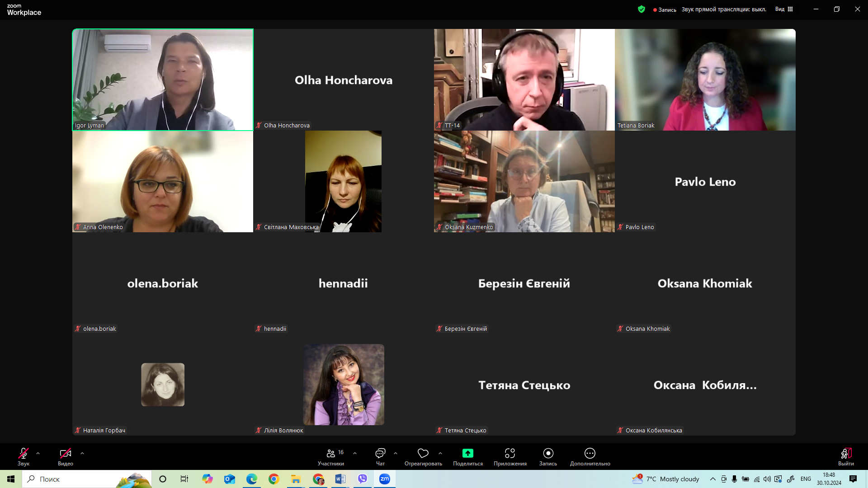The height and width of the screenshot is (488, 868).
Task: Open Viber from the taskbar
Action: coord(363,479)
